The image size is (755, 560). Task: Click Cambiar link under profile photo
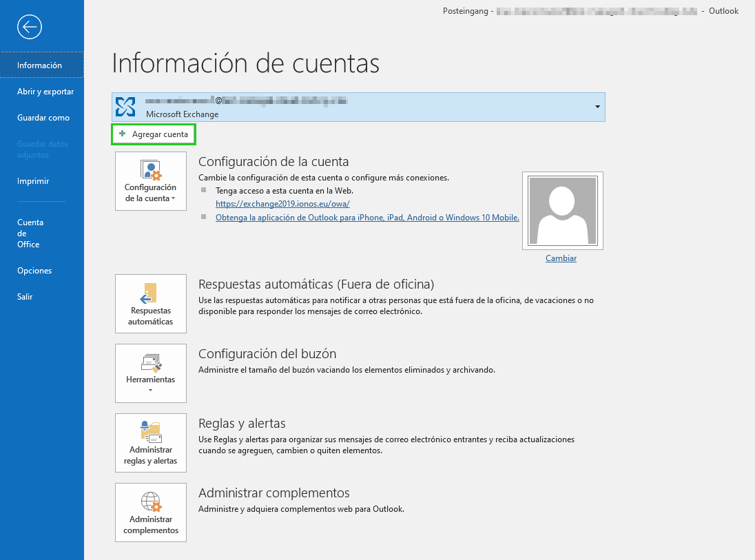pyautogui.click(x=561, y=258)
